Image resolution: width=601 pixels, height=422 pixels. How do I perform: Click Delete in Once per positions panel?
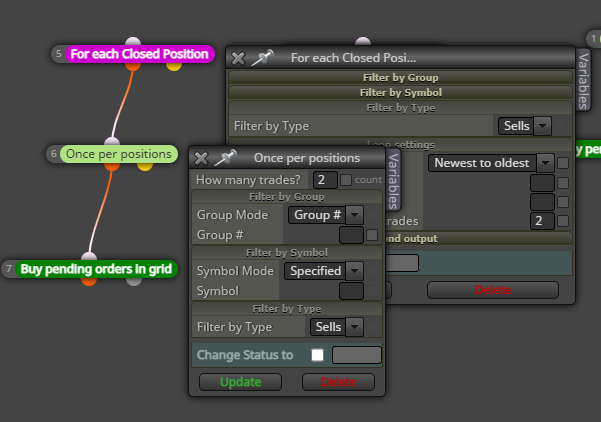point(338,382)
